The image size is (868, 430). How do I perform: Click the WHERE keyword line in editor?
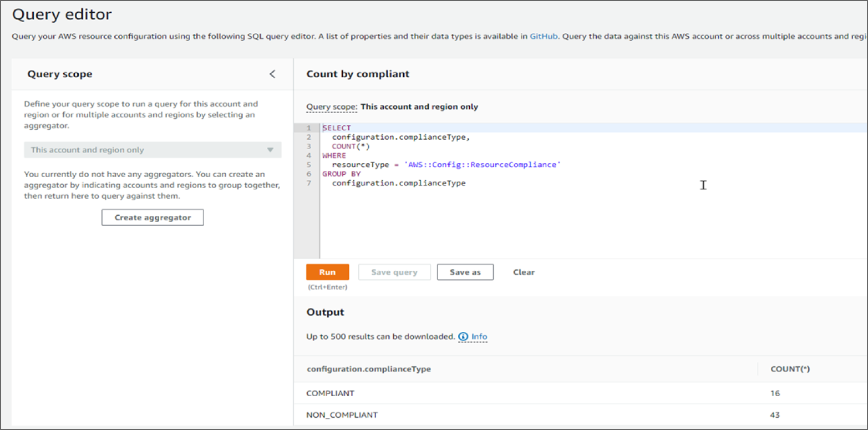(334, 156)
